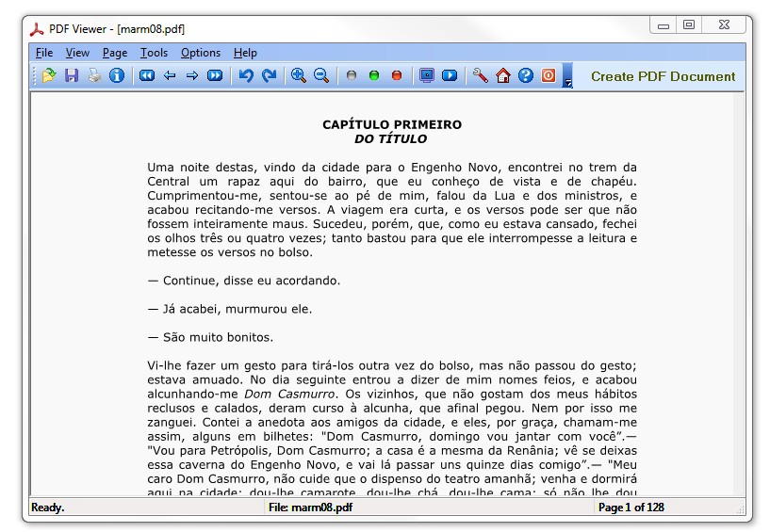Image resolution: width=770 pixels, height=532 pixels.
Task: Click the line '— Já acabei, murmurou ele.'
Action: tap(230, 309)
